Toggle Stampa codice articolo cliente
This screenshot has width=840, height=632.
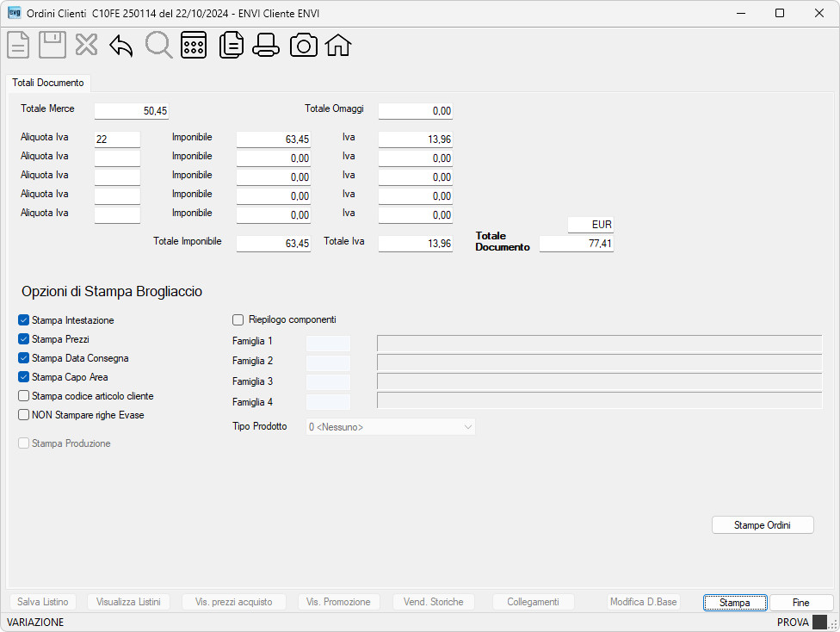[23, 396]
